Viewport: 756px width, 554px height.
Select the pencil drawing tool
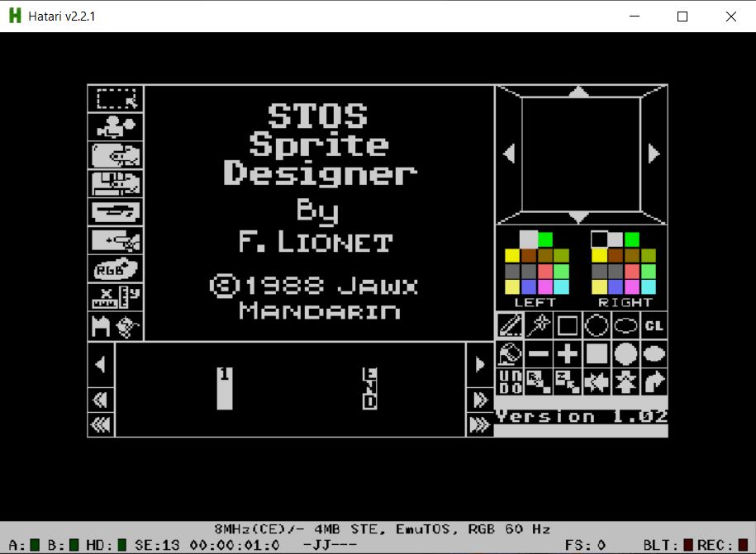pyautogui.click(x=510, y=325)
